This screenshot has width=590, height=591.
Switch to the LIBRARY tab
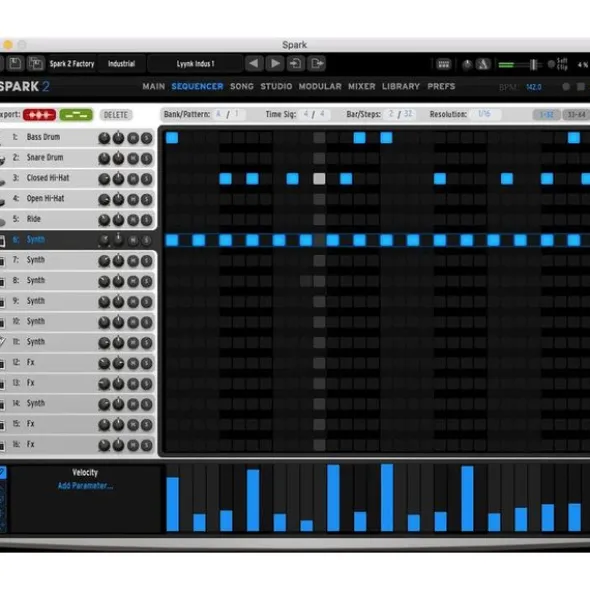(401, 87)
